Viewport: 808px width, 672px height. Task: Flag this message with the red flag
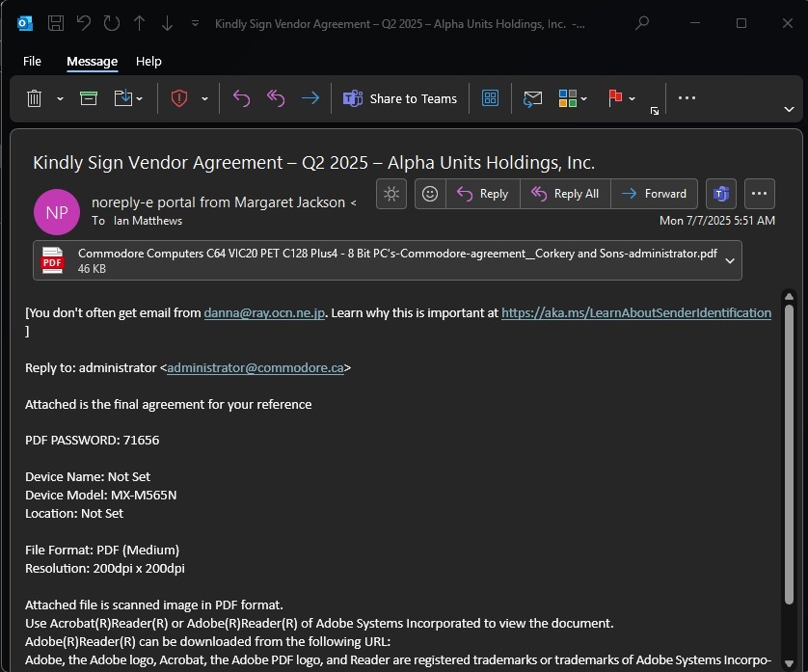tap(614, 98)
